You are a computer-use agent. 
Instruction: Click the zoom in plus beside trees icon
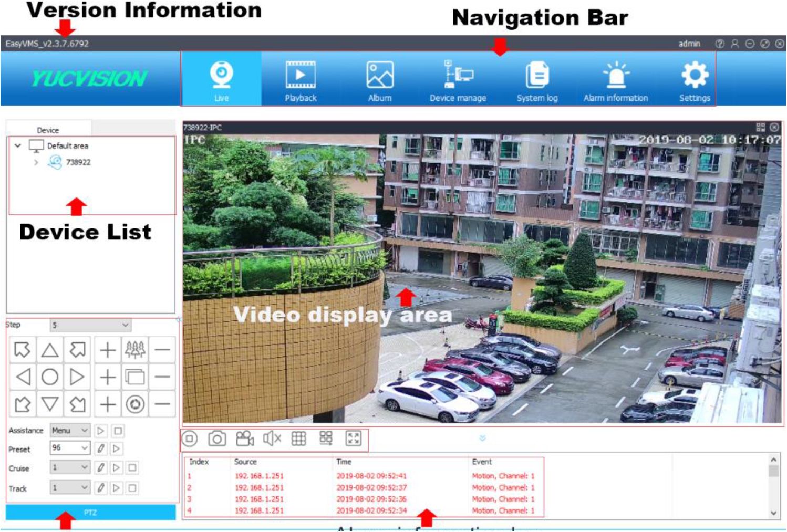tap(108, 350)
